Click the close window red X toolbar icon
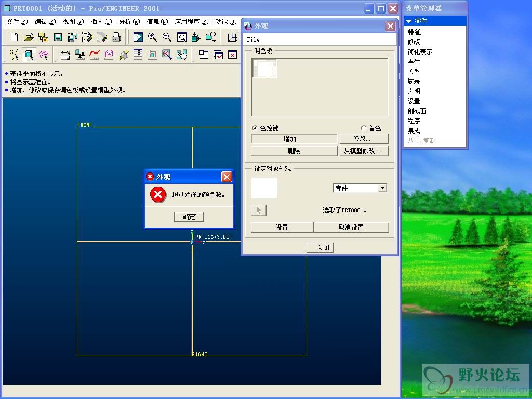Viewport: 532px width, 399px height. [232, 54]
